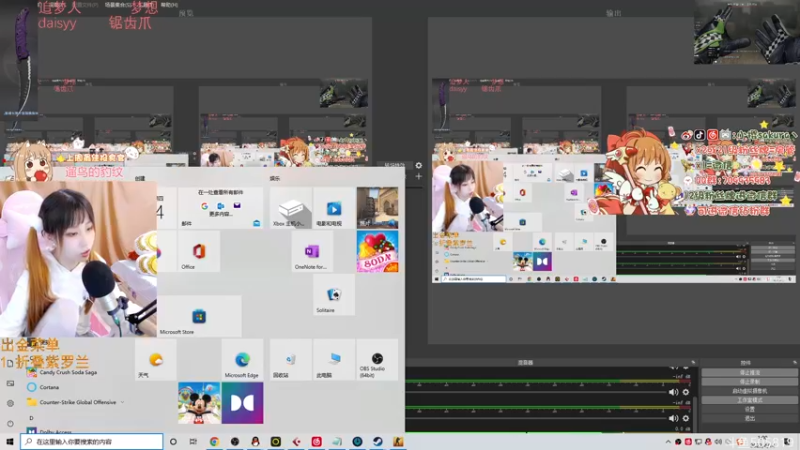800x450 pixels.
Task: Click Stop Recording (停止录制) button in OBS
Action: 749,382
